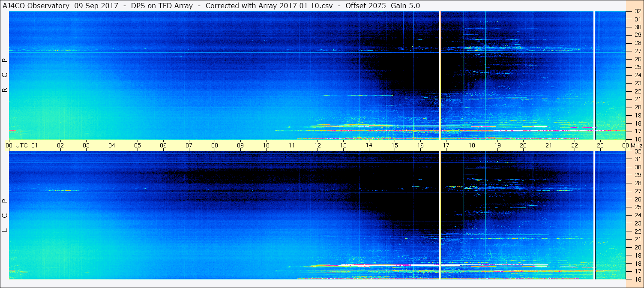
Task: Select the 07 hour mark on the time axis
Action: tap(189, 145)
